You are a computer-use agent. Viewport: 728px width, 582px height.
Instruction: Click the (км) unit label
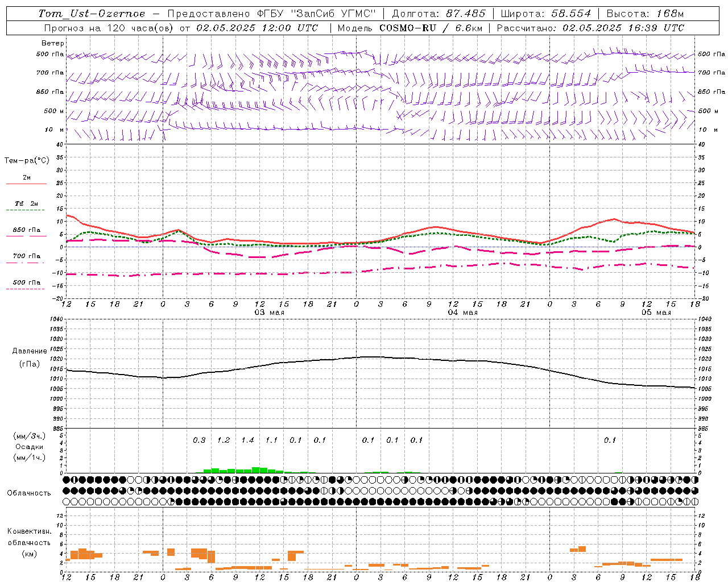(x=29, y=554)
